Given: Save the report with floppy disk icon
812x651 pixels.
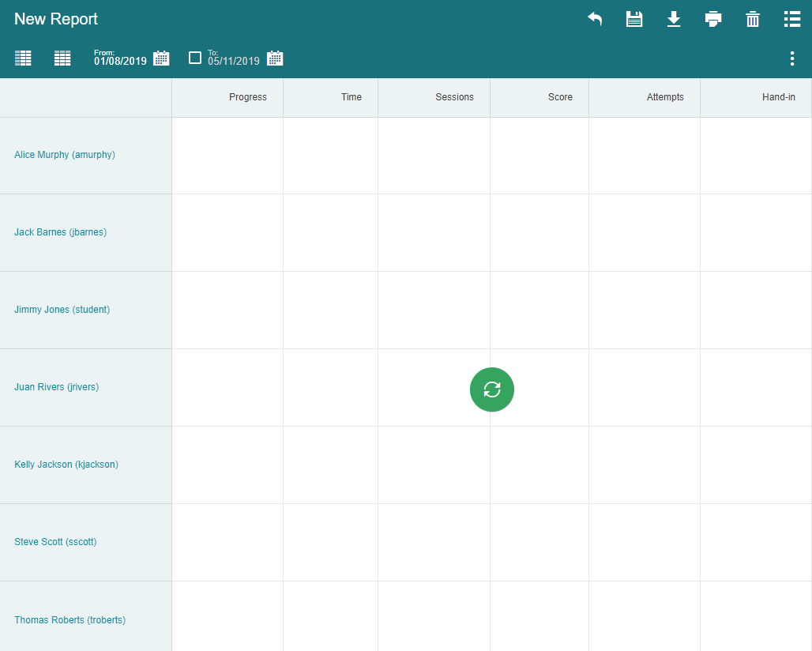Looking at the screenshot, I should (633, 19).
